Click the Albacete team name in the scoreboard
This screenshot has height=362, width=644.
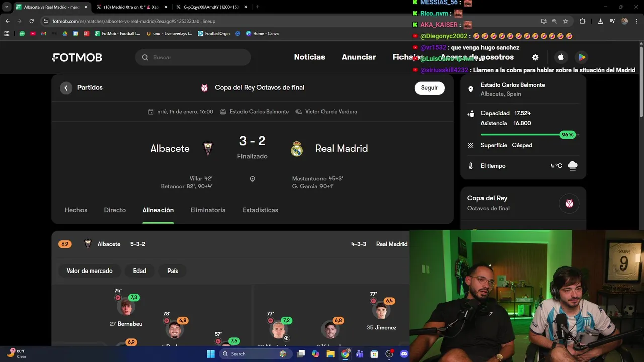coord(170,149)
